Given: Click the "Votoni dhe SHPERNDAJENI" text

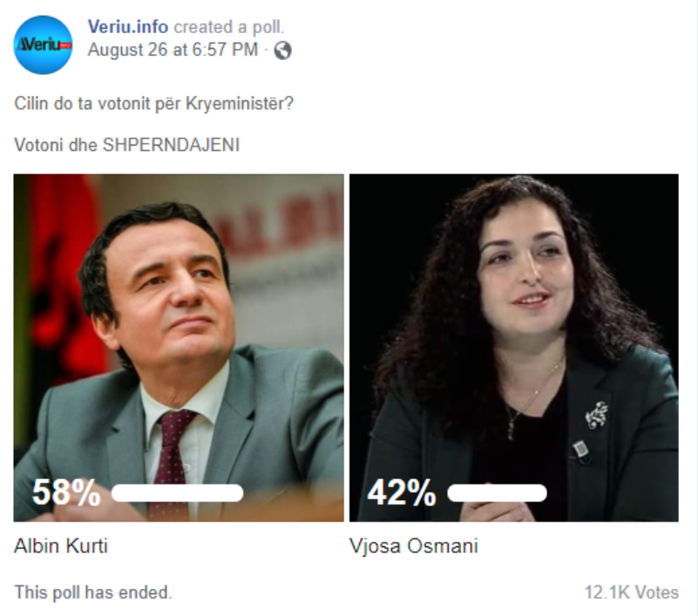Looking at the screenshot, I should coord(126,145).
